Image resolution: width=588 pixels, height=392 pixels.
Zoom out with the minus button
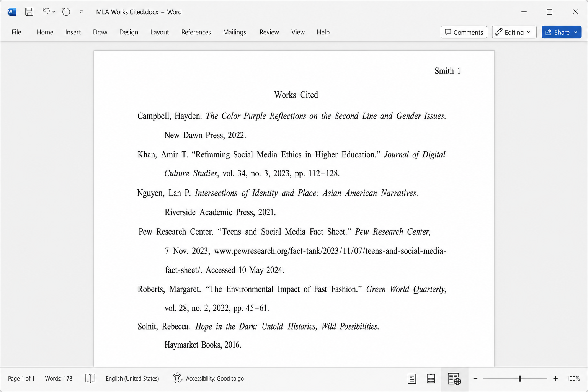pyautogui.click(x=475, y=379)
